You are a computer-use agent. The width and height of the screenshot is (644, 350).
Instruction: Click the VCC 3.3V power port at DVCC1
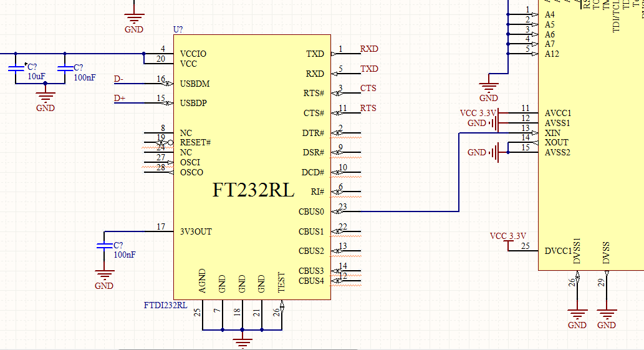508,241
